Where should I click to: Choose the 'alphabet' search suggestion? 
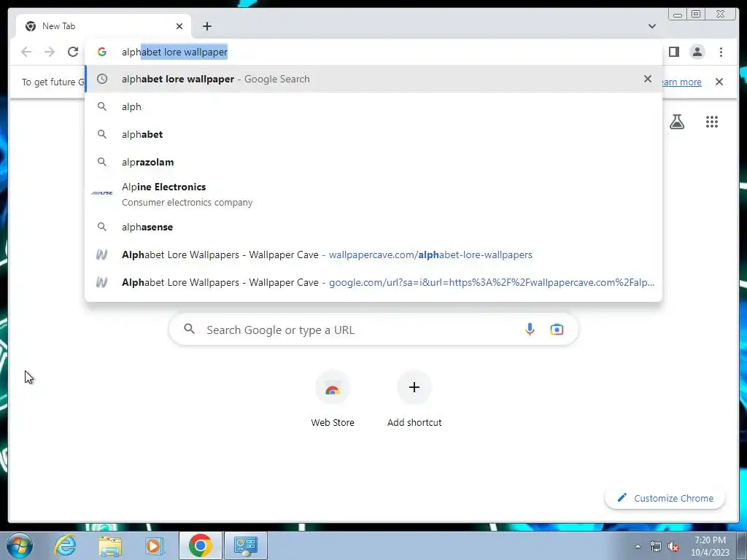click(373, 134)
